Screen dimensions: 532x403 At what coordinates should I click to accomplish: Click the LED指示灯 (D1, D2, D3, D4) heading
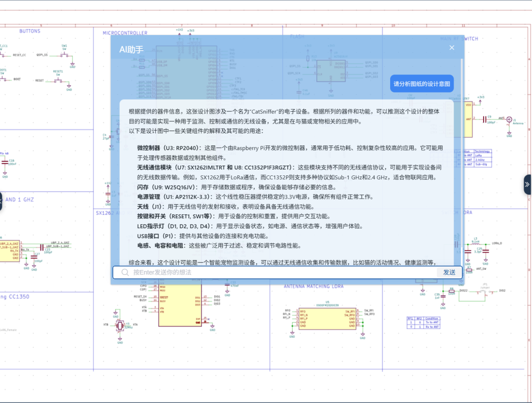175,226
